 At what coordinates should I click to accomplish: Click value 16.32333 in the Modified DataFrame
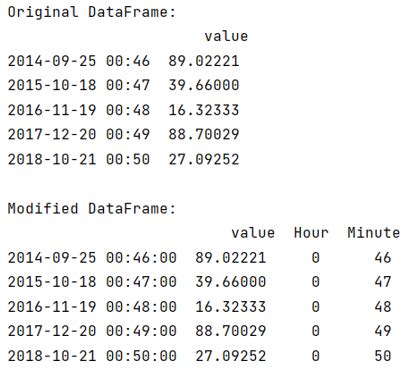pos(231,307)
